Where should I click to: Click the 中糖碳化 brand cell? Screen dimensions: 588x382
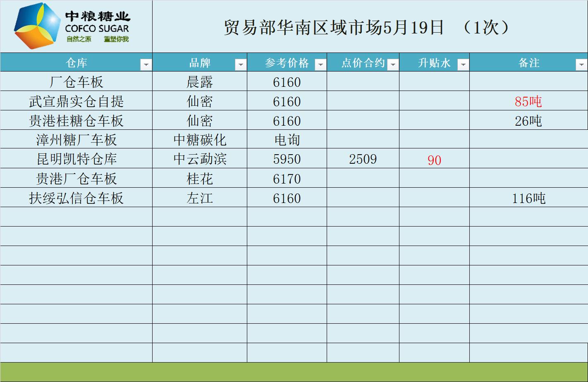pos(200,140)
